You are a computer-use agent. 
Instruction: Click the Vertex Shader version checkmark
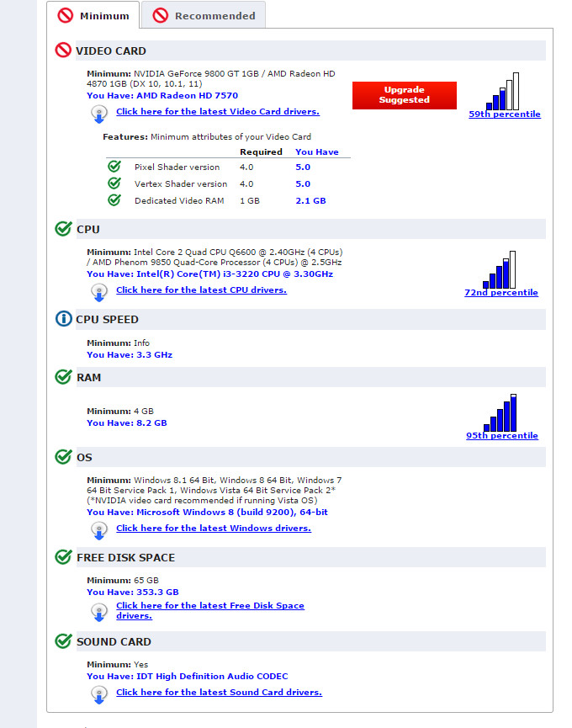[114, 183]
